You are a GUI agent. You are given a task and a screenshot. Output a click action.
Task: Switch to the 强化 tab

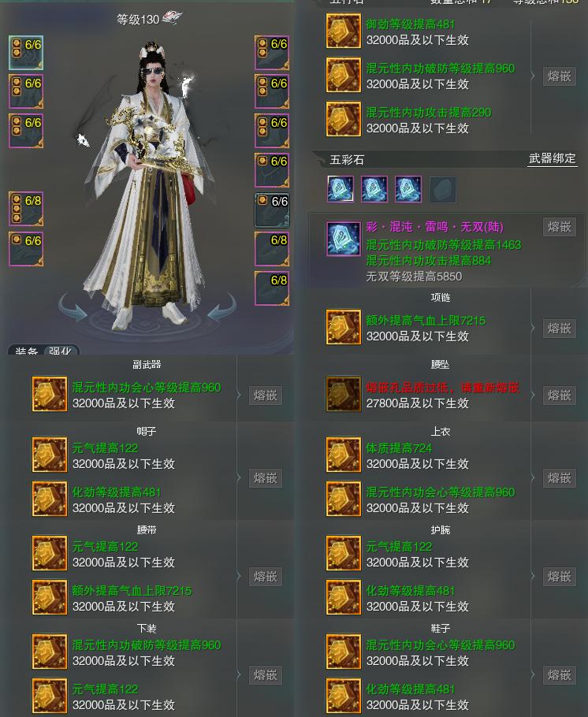click(x=61, y=351)
